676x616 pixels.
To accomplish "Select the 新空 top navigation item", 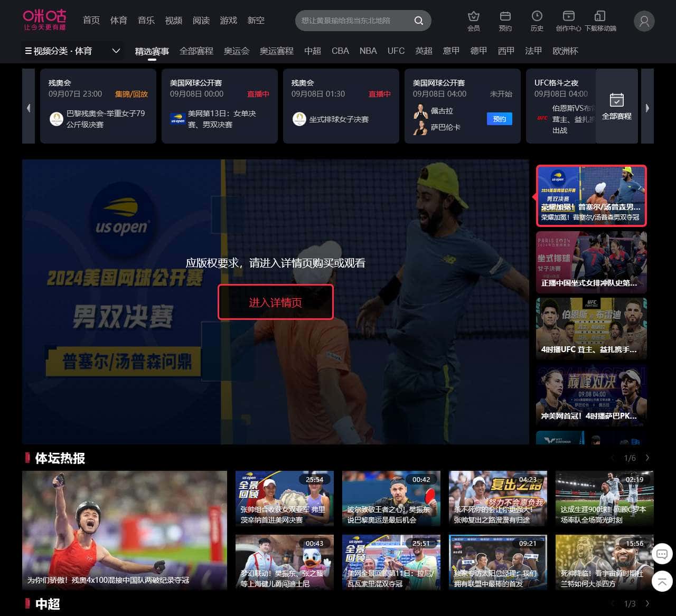I will coord(256,20).
